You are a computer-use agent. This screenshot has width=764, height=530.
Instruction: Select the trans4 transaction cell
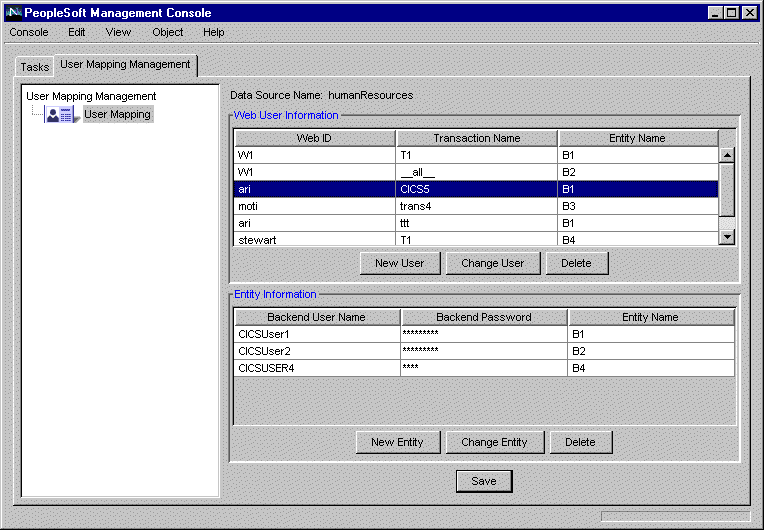477,206
